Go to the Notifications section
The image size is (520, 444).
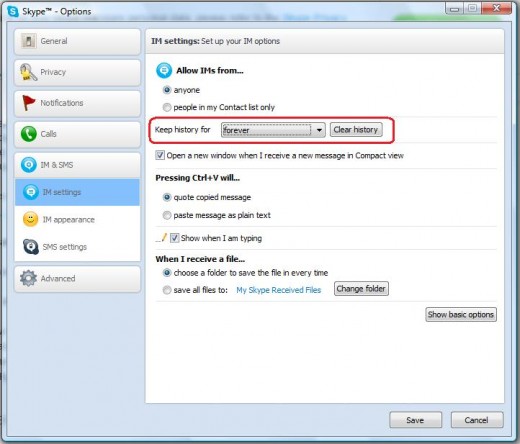tap(77, 103)
